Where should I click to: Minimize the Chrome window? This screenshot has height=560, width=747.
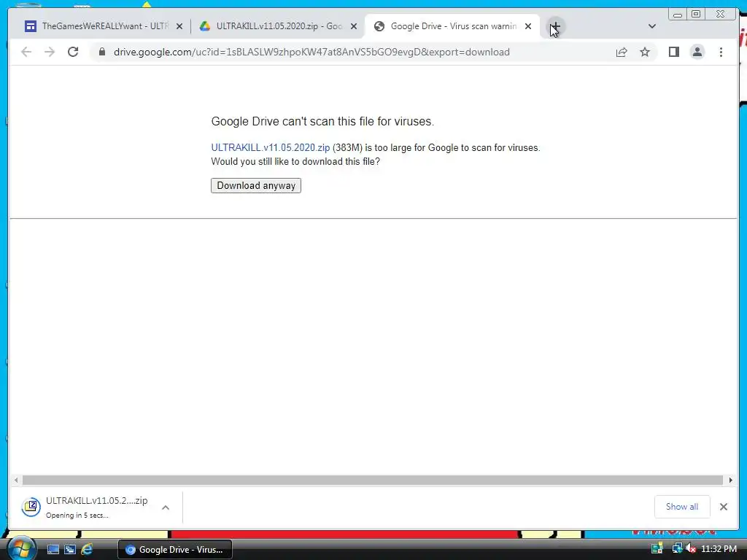[677, 15]
